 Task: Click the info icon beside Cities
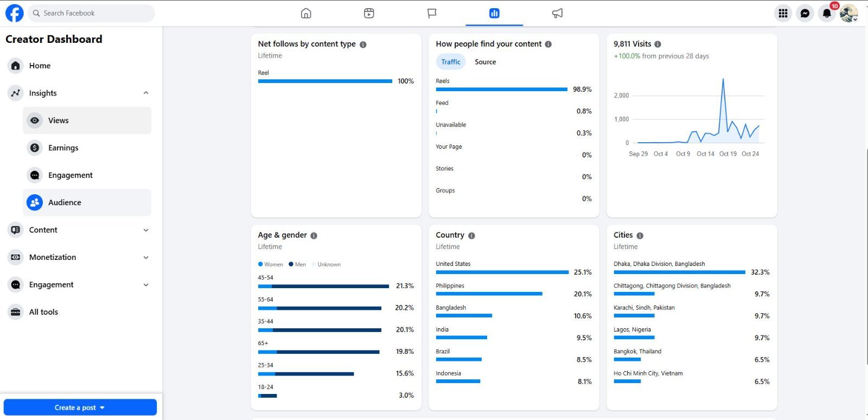click(640, 236)
